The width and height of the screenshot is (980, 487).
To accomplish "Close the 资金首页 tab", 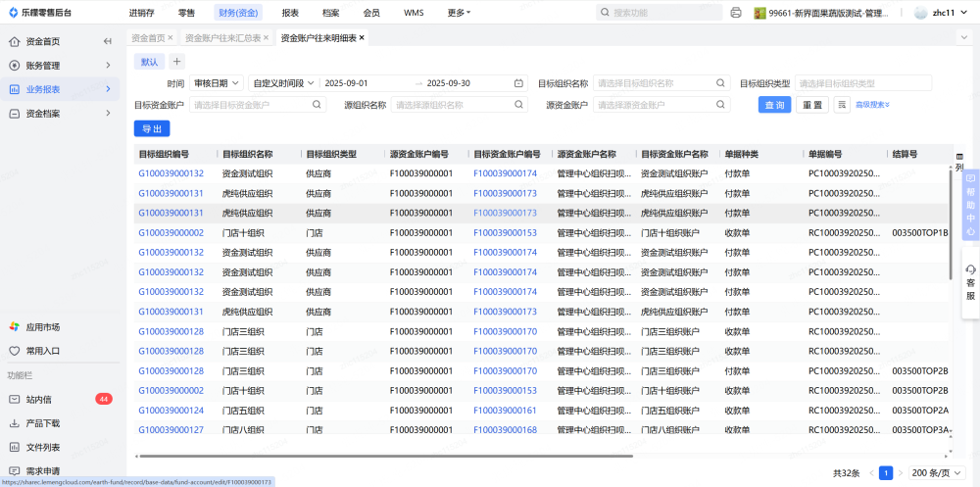I will point(171,38).
